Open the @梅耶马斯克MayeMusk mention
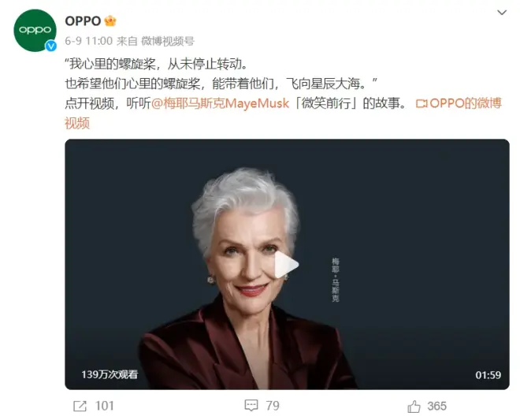Viewport: 520px width, 420px height. pyautogui.click(x=220, y=103)
